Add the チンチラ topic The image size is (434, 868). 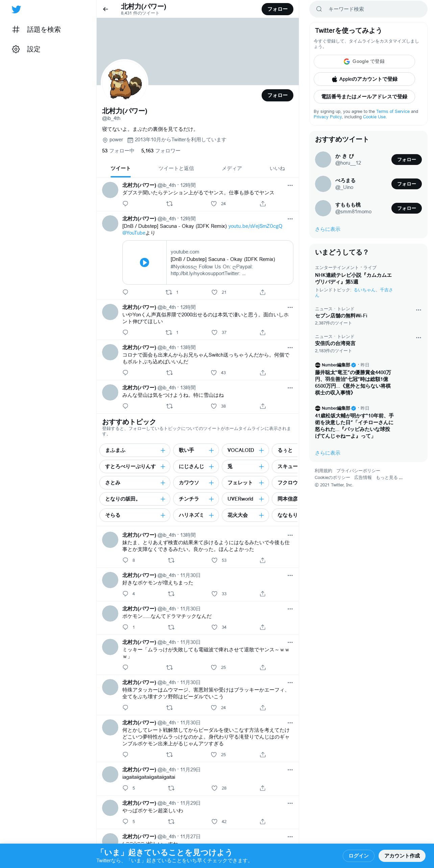(211, 499)
